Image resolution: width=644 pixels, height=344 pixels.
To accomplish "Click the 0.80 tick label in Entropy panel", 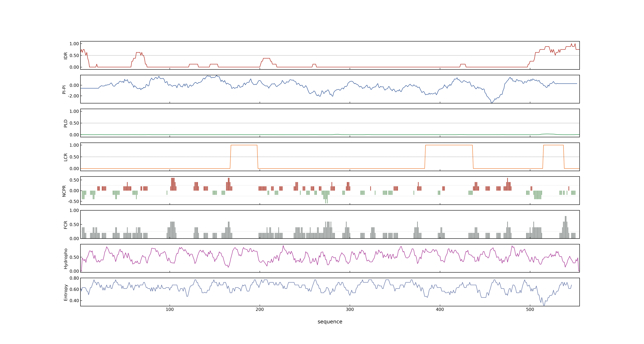I will [74, 278].
